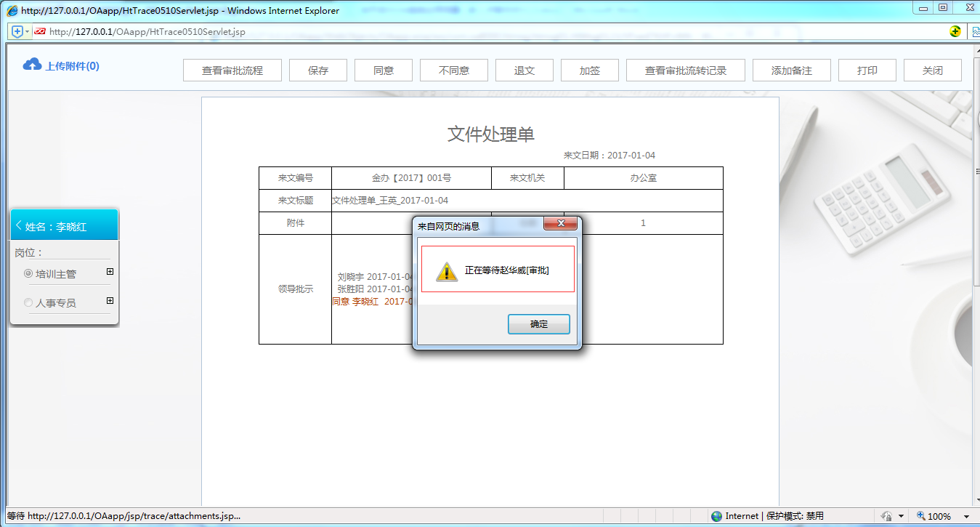Maximize the Internet Explorer window

[x=943, y=7]
